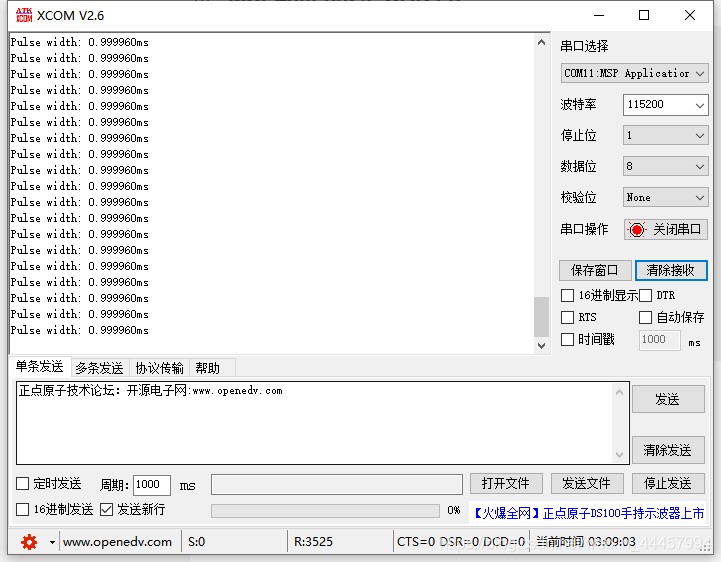The width and height of the screenshot is (721, 562).
Task: Click the S:0 sent counter
Action: [x=196, y=542]
